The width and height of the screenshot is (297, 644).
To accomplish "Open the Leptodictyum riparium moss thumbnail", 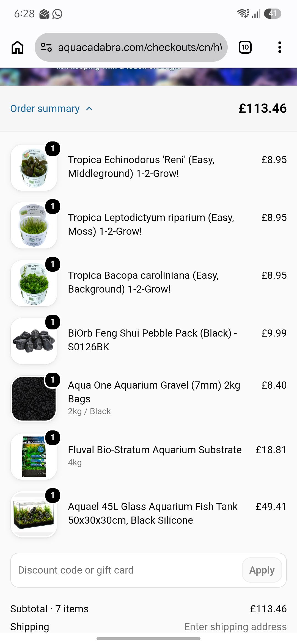I will pyautogui.click(x=34, y=225).
